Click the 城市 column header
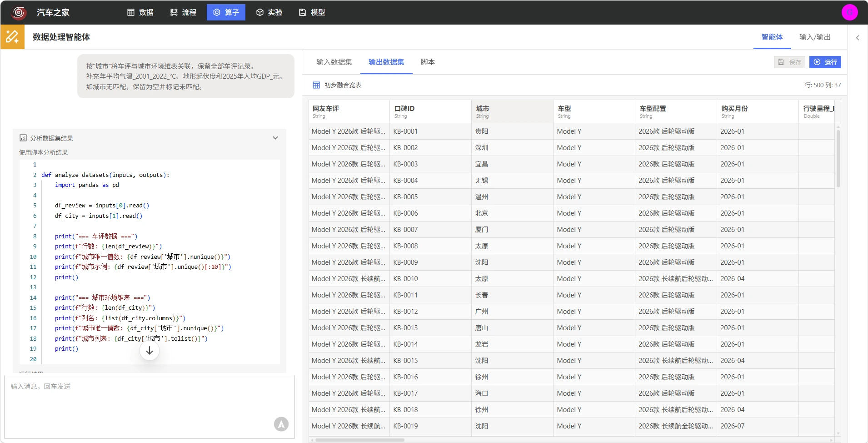The width and height of the screenshot is (868, 443). point(512,111)
